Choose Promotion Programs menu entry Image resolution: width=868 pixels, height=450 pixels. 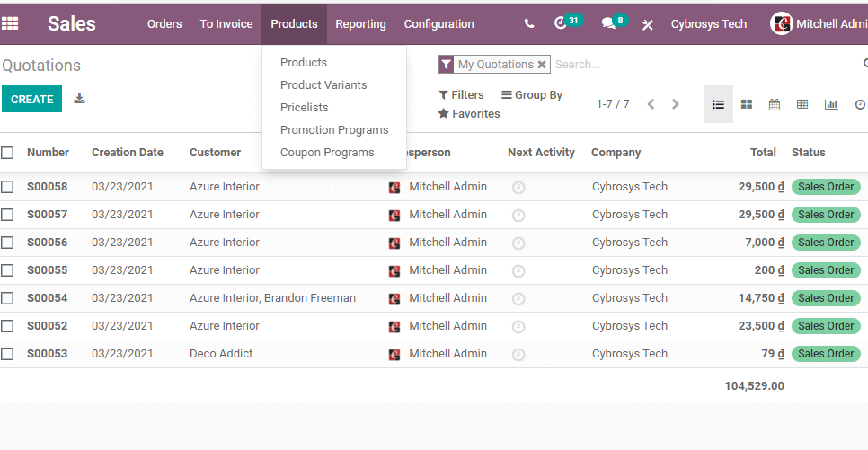(334, 130)
